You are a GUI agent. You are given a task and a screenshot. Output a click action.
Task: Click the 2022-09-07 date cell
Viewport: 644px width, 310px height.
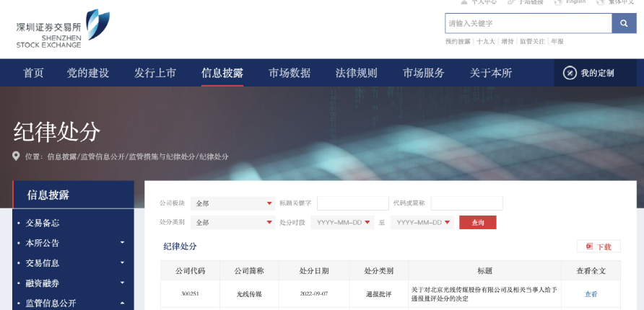point(314,294)
